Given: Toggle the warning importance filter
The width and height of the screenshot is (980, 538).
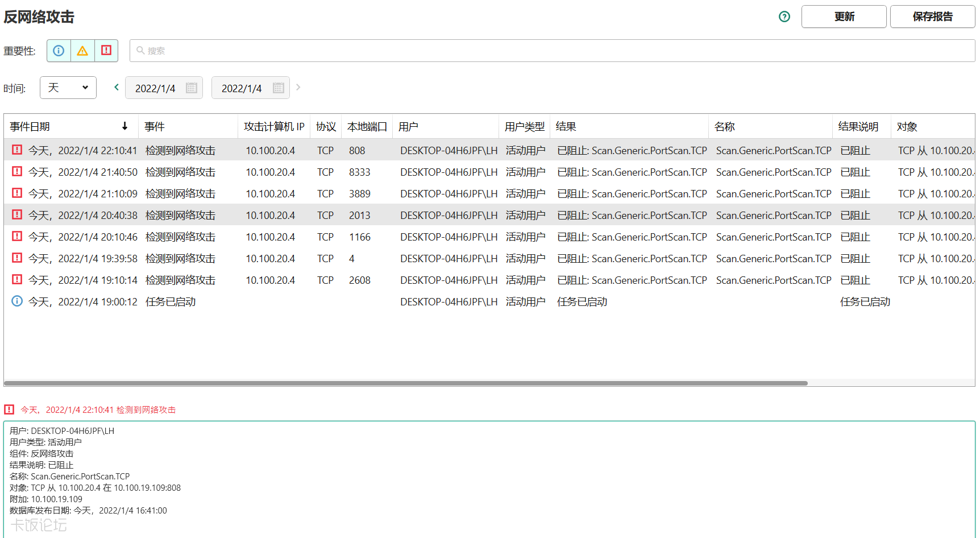Looking at the screenshot, I should 82,51.
